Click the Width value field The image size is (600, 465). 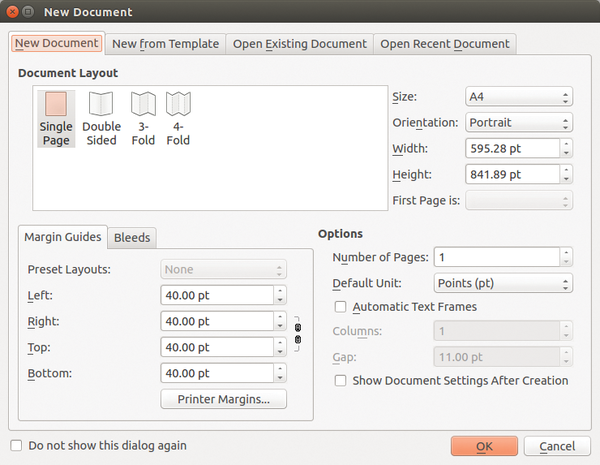coord(513,148)
